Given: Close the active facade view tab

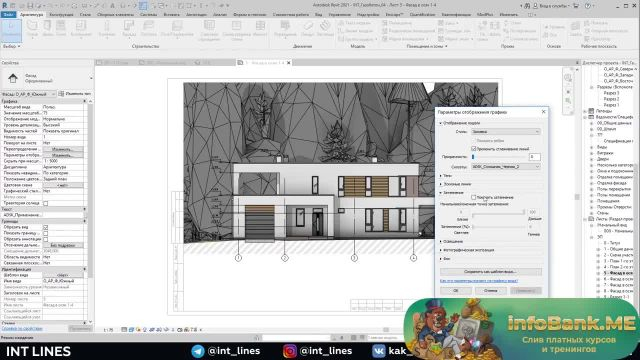Looking at the screenshot, I should pyautogui.click(x=289, y=63).
